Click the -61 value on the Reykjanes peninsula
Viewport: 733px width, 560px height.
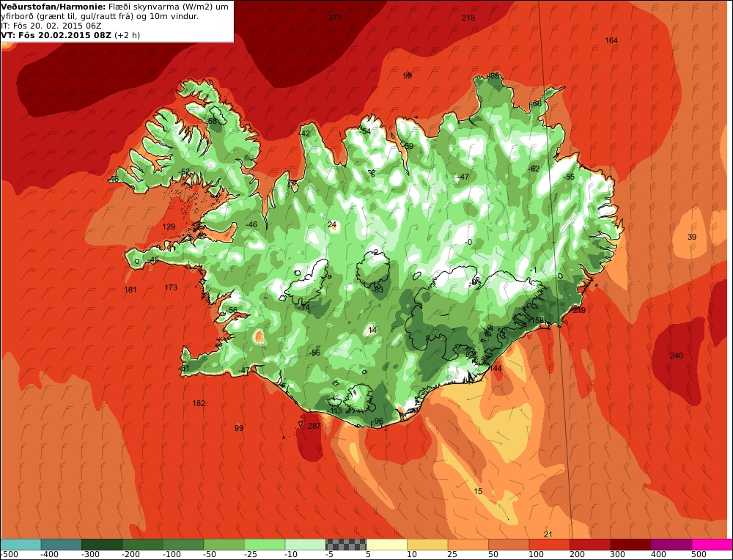pyautogui.click(x=185, y=369)
